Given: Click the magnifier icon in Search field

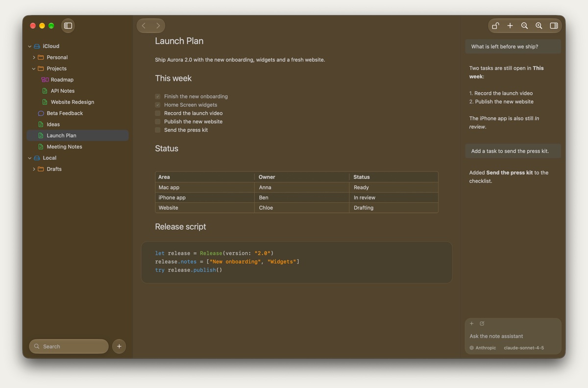Looking at the screenshot, I should click(x=37, y=346).
